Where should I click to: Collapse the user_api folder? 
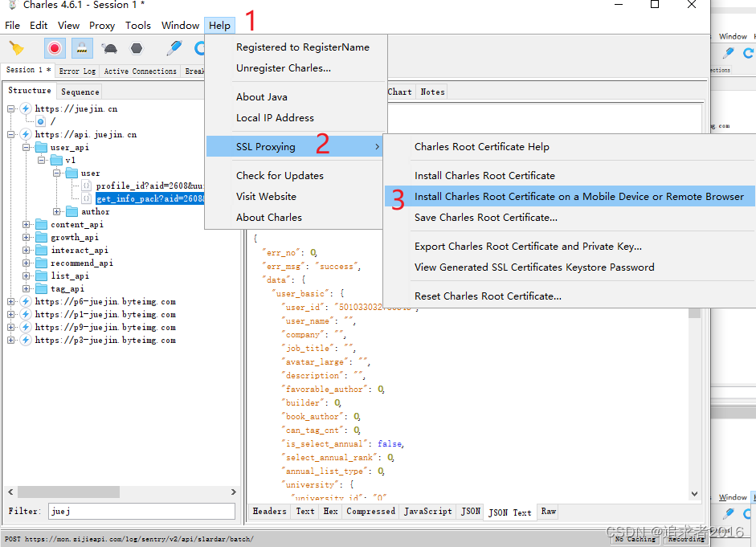(26, 148)
